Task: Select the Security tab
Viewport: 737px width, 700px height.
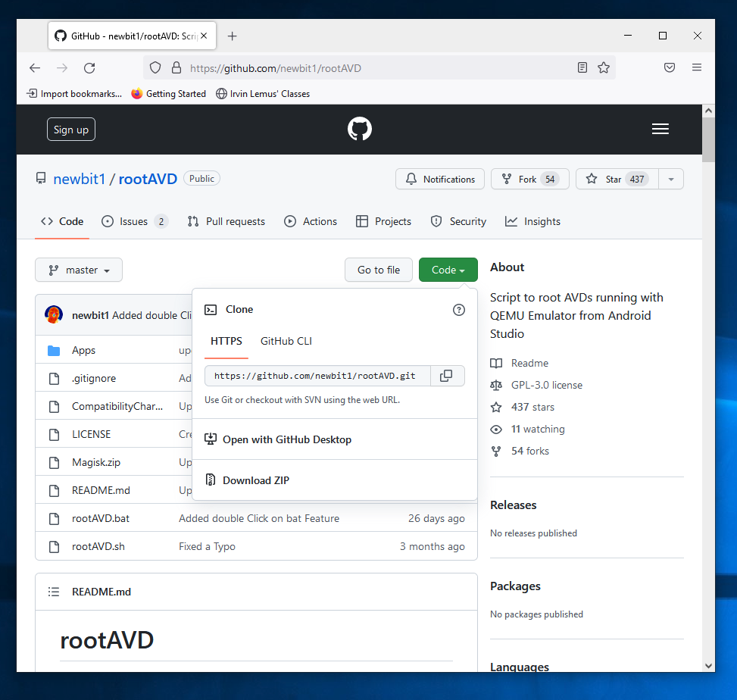Action: pos(458,221)
